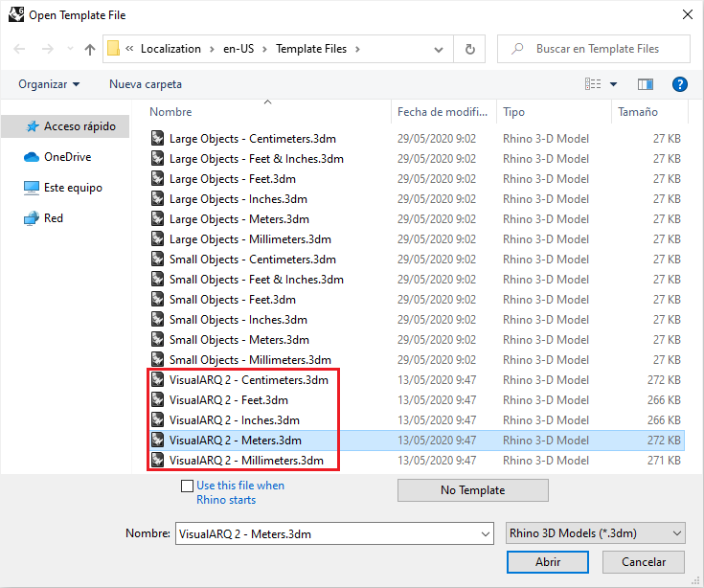Click date of Large Objects - Centimeters.3dm
Screen dimensions: 704x588
pos(437,139)
